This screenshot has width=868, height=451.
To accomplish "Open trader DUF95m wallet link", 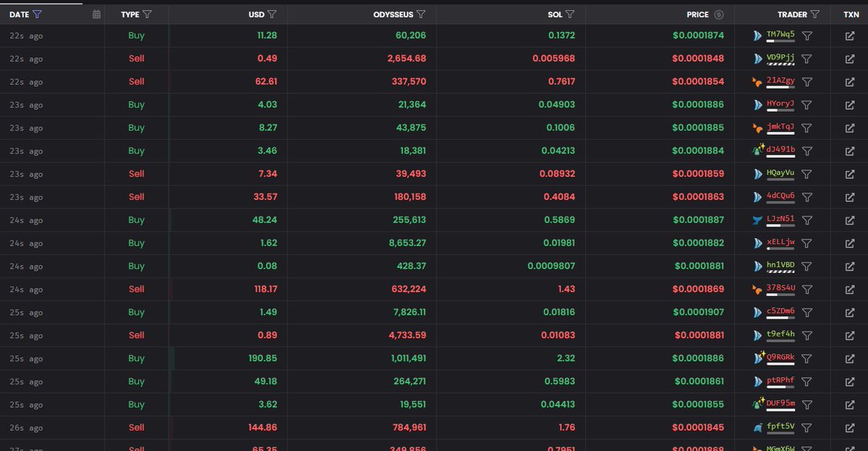I will tap(780, 403).
